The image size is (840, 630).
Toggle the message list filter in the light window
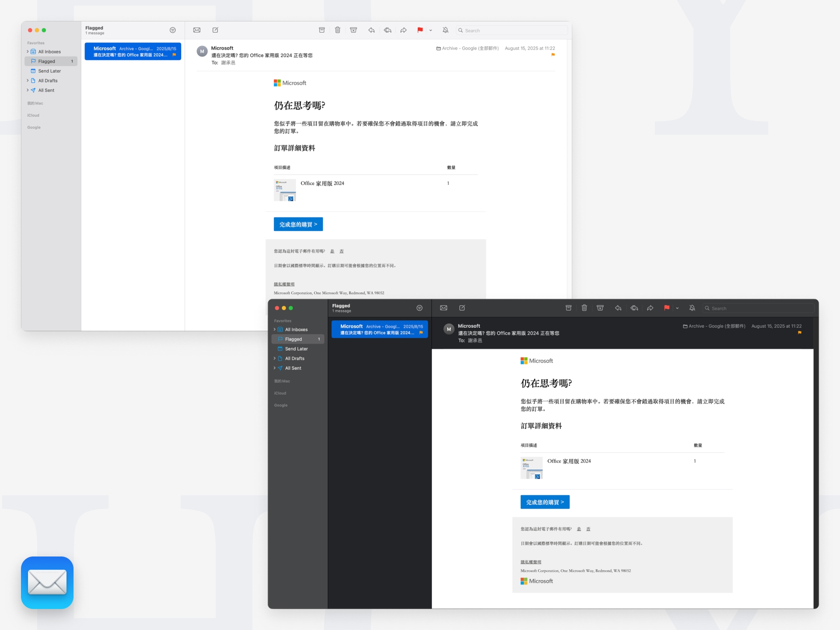173,30
